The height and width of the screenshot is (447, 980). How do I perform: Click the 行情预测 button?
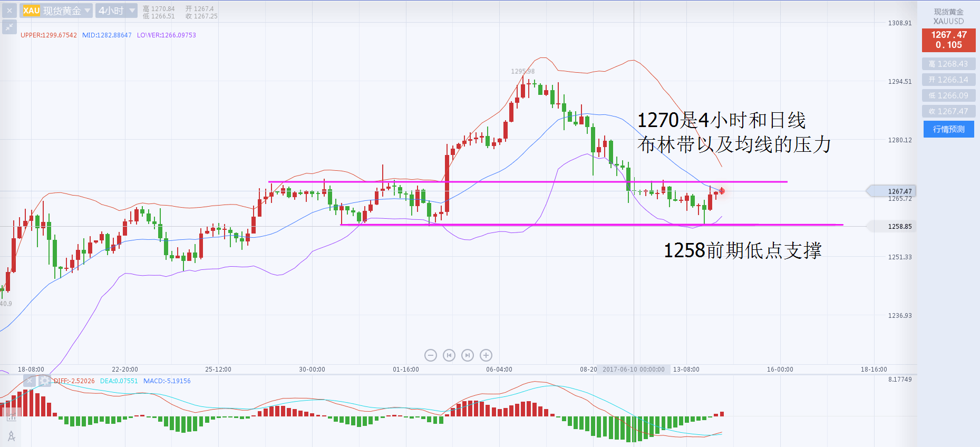click(949, 129)
